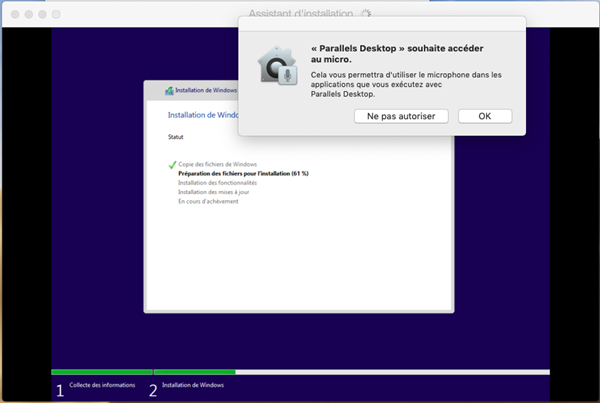Click the microphone privacy icon in dialog

pyautogui.click(x=277, y=65)
